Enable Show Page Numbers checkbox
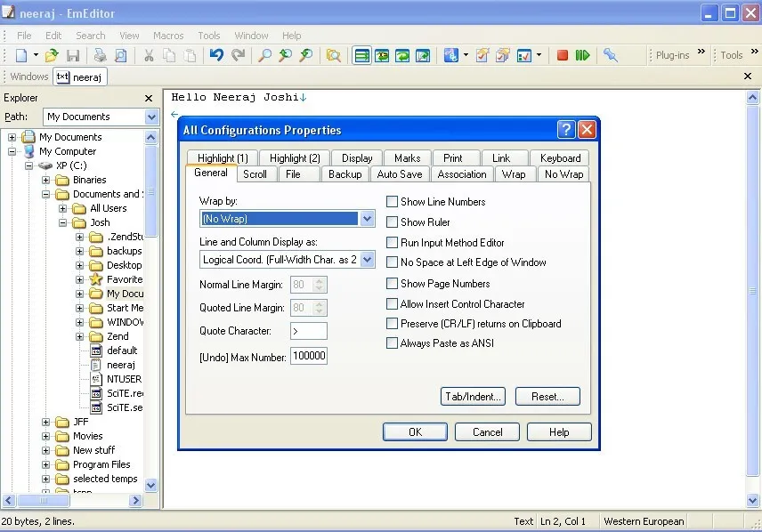The image size is (762, 532). click(392, 283)
